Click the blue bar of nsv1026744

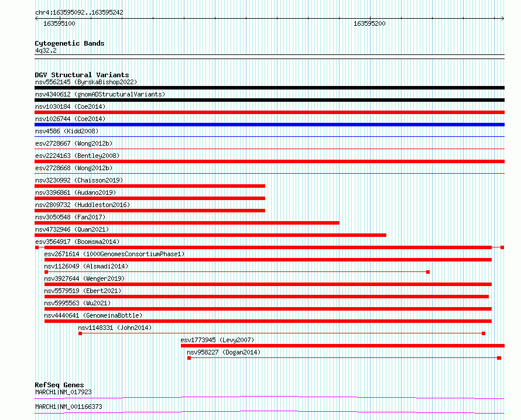coord(269,125)
